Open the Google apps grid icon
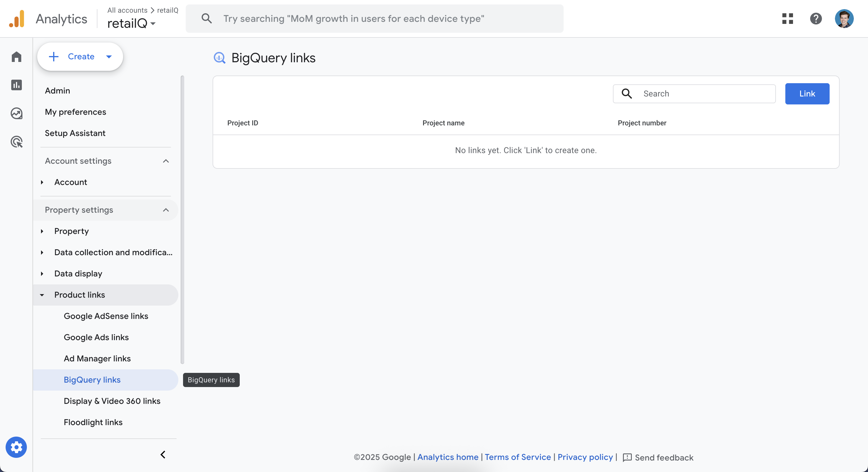The image size is (868, 472). tap(787, 19)
